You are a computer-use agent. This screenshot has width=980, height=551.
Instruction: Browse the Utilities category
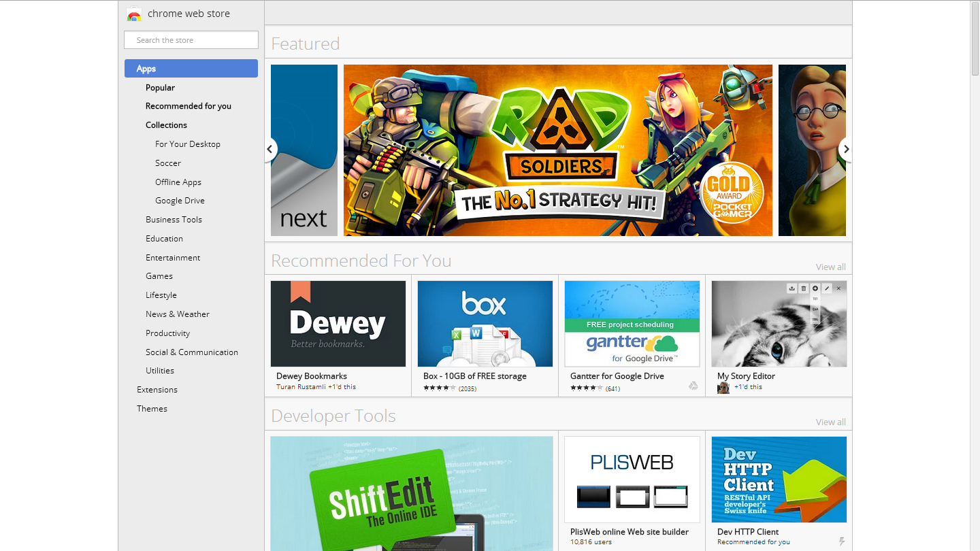click(160, 371)
